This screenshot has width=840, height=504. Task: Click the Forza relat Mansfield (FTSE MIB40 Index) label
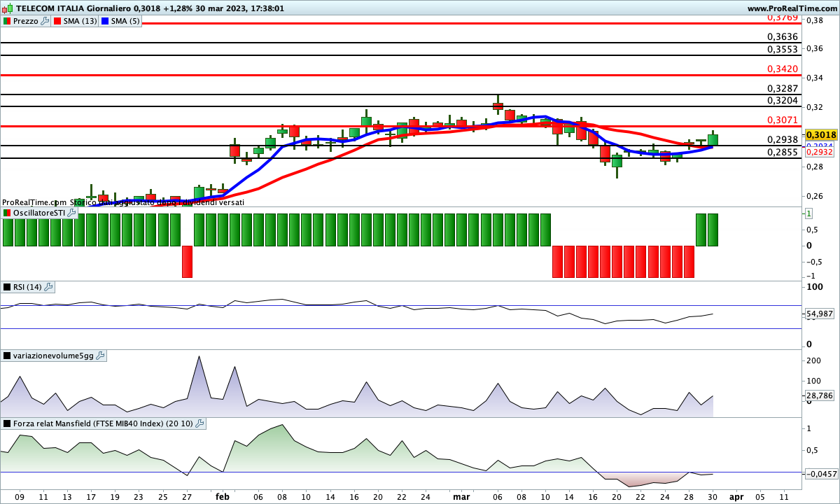[103, 423]
